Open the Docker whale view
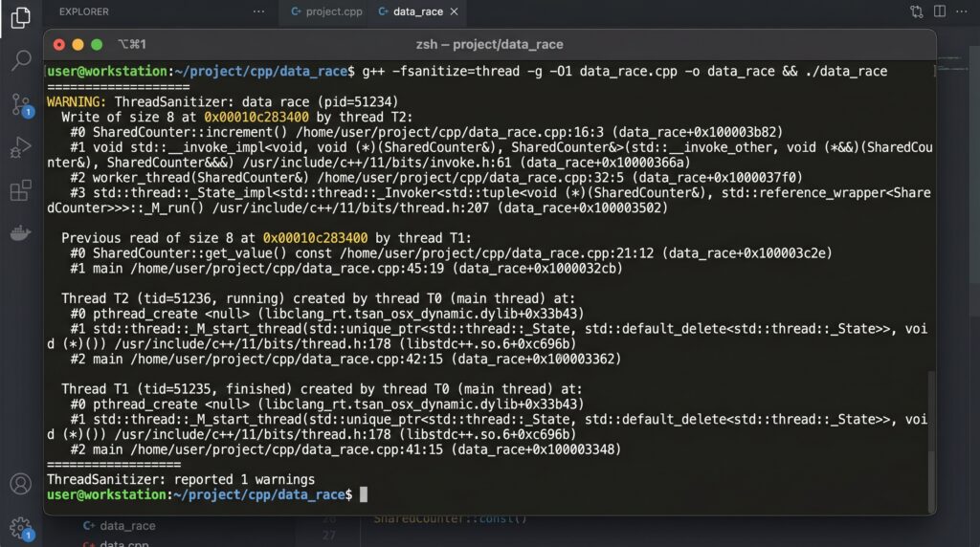 [21, 233]
